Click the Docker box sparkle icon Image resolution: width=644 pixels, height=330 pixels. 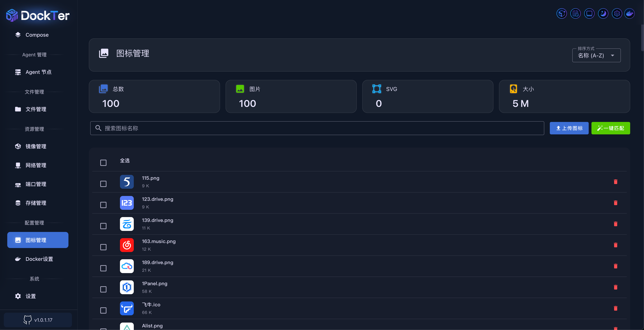pyautogui.click(x=562, y=13)
